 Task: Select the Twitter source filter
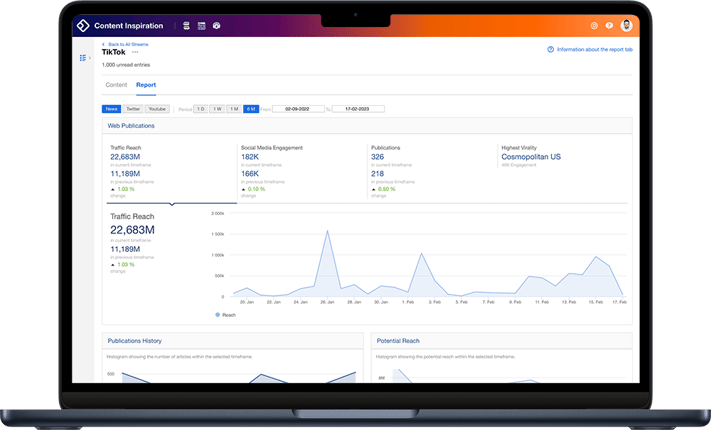click(x=133, y=109)
